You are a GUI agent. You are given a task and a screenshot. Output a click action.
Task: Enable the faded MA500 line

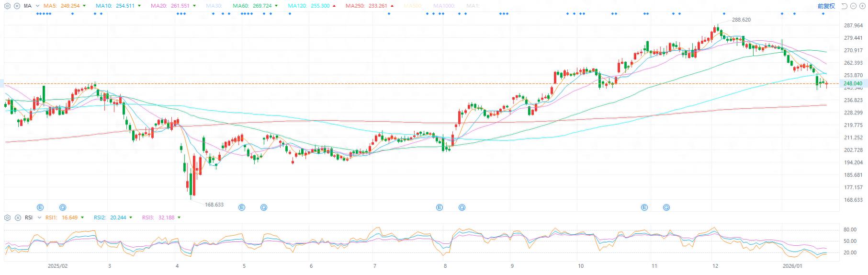coord(413,6)
